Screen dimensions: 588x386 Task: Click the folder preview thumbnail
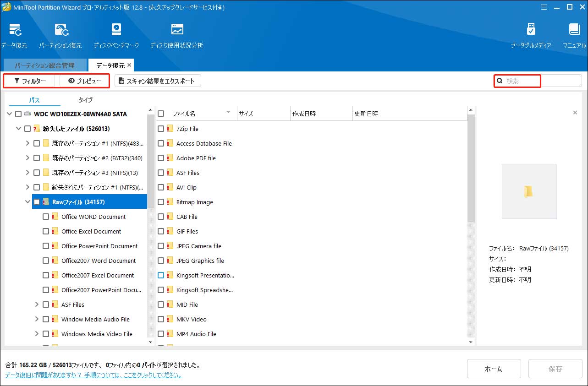point(529,191)
